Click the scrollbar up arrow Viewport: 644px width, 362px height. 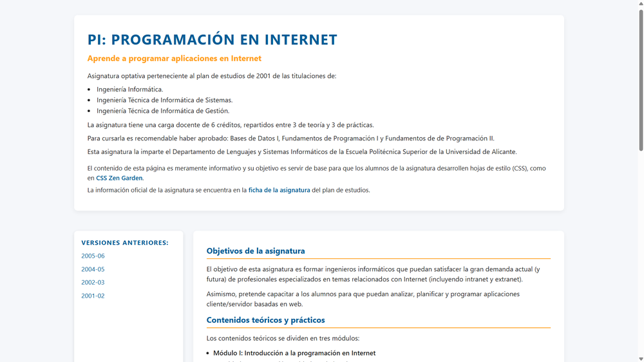click(640, 4)
